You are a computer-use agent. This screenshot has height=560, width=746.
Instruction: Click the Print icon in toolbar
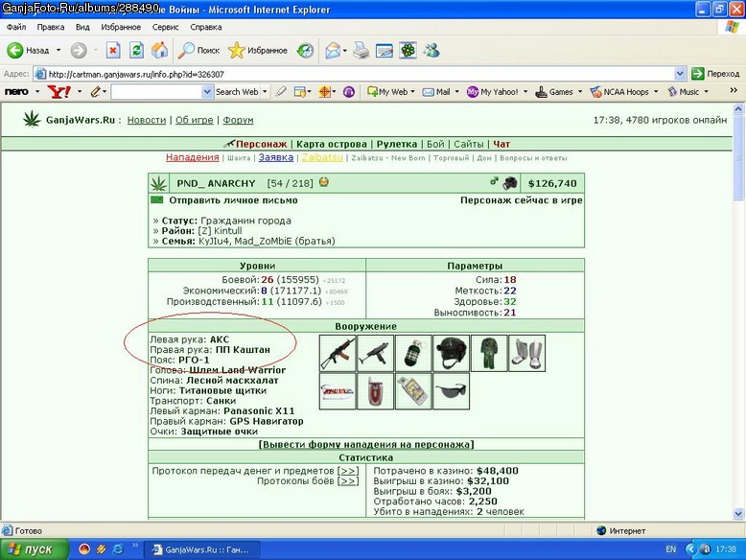coord(361,50)
